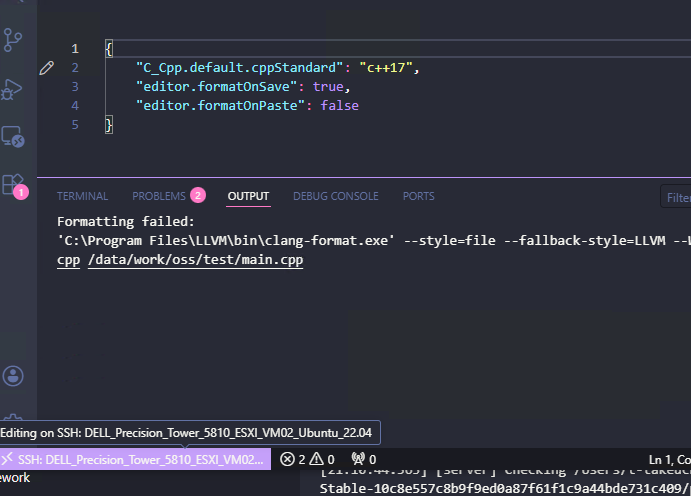Switch to the Debug Console tab
This screenshot has height=496, width=691.
coord(335,196)
